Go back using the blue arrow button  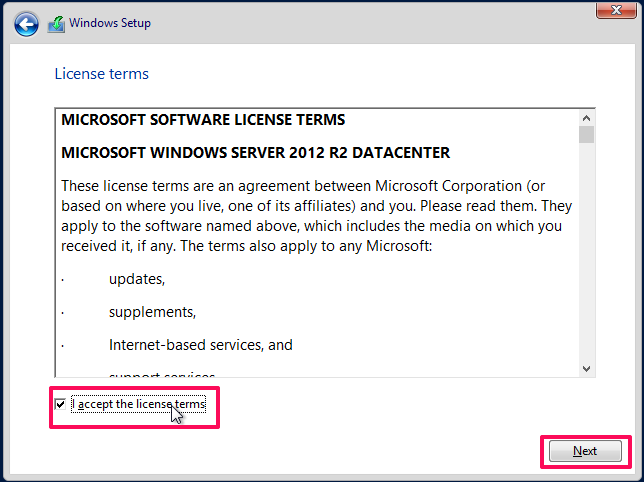26,24
